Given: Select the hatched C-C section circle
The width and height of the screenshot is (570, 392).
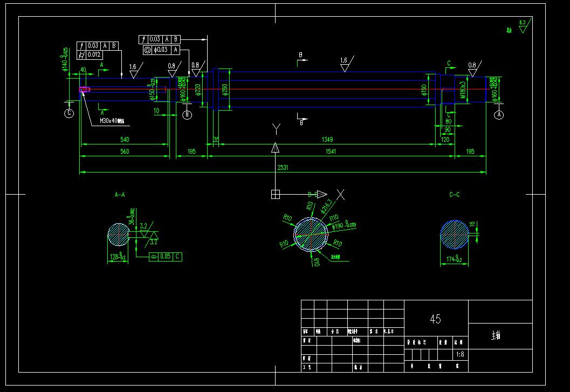Looking at the screenshot, I should pyautogui.click(x=455, y=235).
